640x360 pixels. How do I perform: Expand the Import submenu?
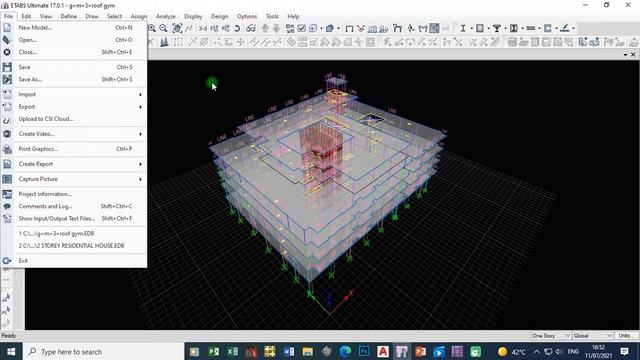(74, 94)
